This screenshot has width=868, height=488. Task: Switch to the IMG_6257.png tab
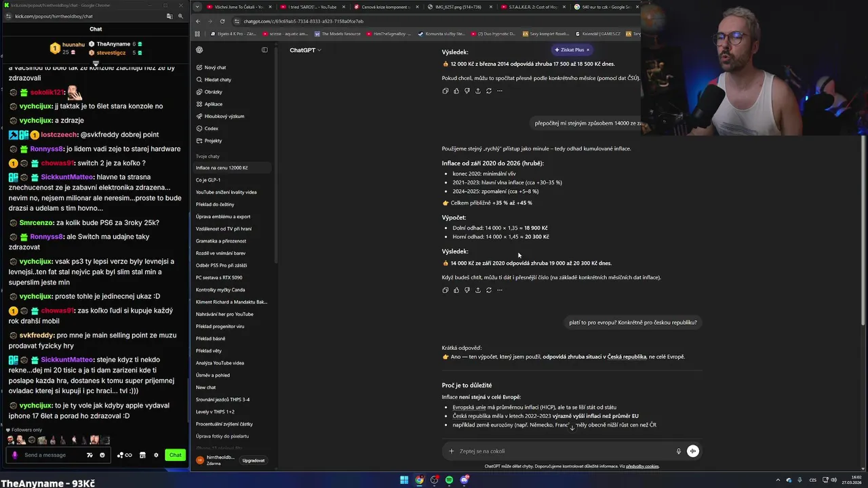(x=459, y=7)
